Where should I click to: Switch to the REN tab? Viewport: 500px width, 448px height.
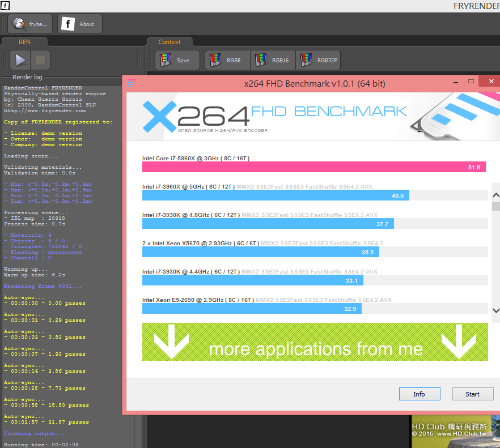point(24,42)
